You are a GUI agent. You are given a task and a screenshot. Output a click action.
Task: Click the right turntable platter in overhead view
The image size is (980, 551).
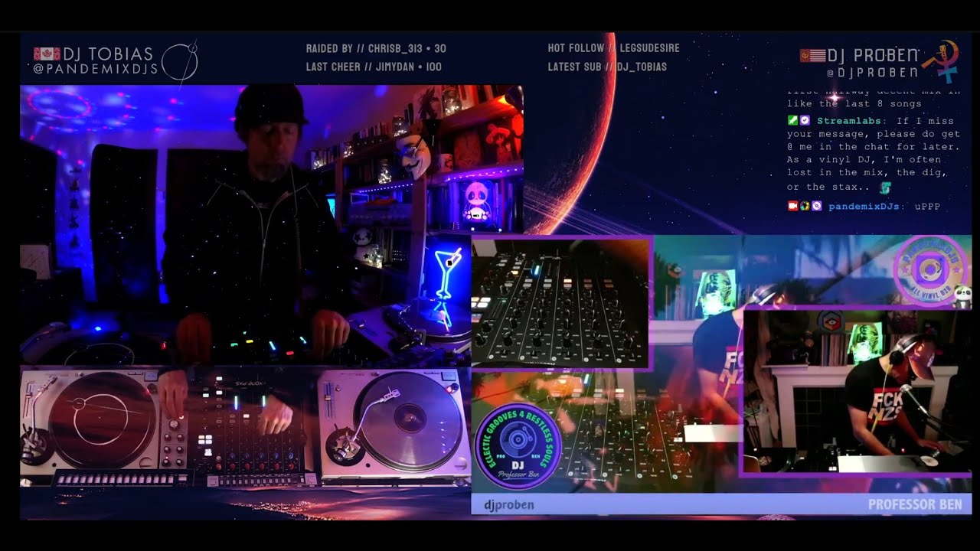tap(409, 419)
